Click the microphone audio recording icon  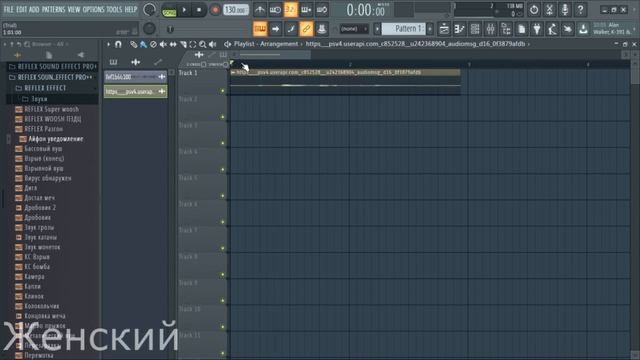pyautogui.click(x=565, y=9)
